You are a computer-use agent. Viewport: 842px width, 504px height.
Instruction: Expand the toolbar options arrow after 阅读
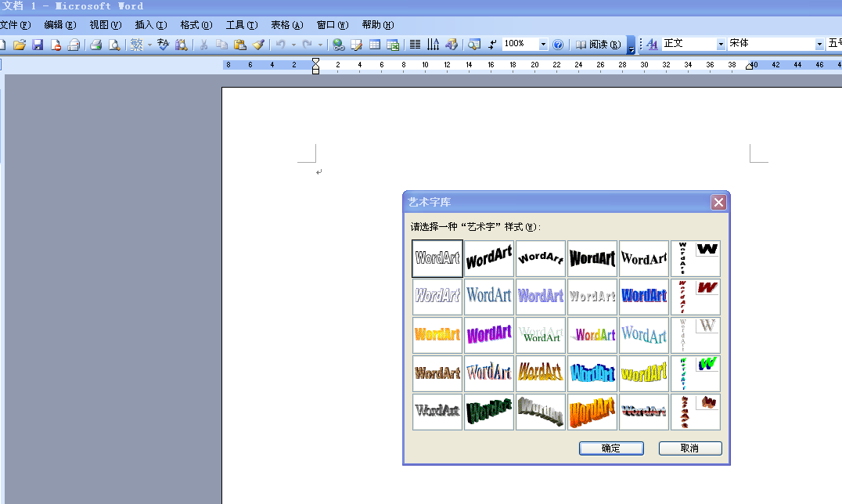631,45
